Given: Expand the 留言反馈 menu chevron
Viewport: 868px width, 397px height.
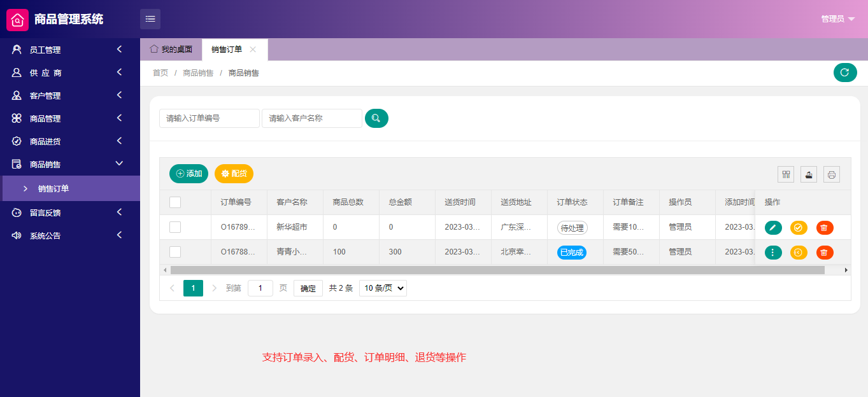Looking at the screenshot, I should click(119, 212).
